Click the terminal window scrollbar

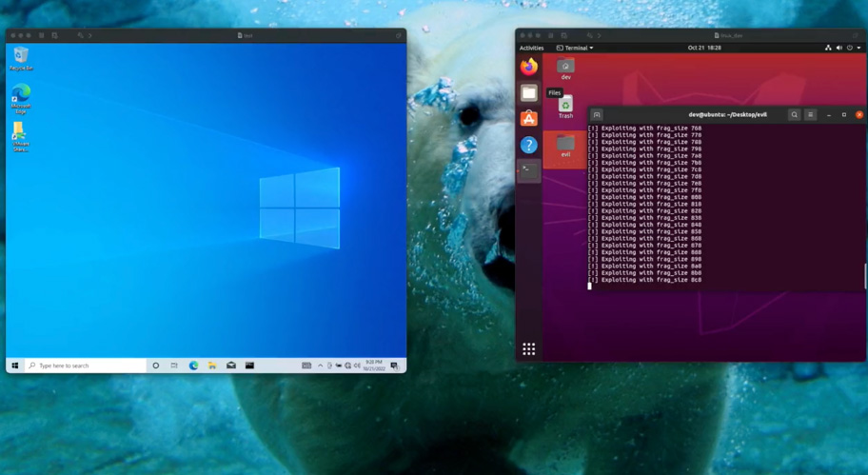865,276
